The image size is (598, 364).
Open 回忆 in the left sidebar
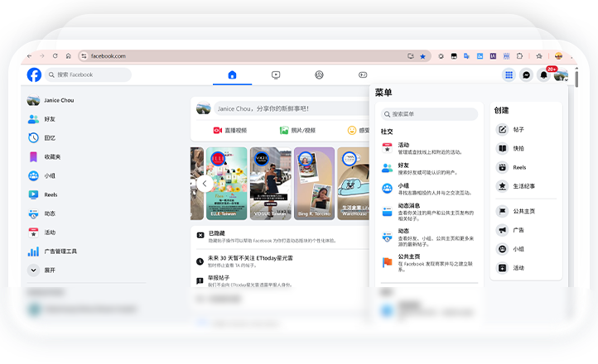pyautogui.click(x=50, y=137)
